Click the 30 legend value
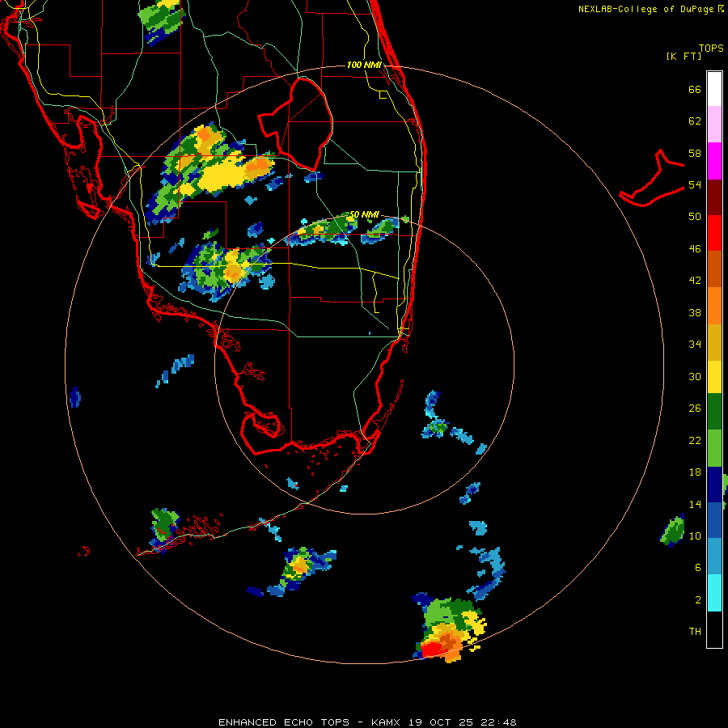728x728 pixels. (695, 376)
